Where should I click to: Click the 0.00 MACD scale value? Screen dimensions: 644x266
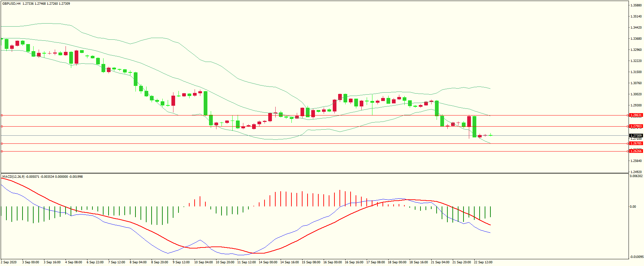[x=633, y=207]
